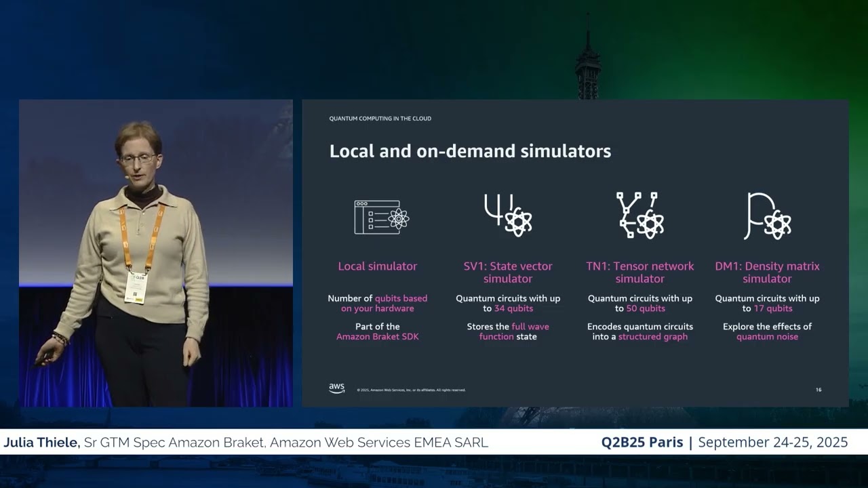Image resolution: width=868 pixels, height=488 pixels.
Task: Click the TN1 tensor network graph icon
Action: (x=639, y=215)
